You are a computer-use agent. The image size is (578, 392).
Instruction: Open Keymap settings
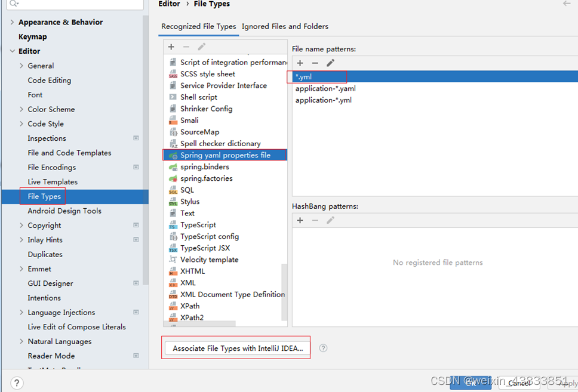[x=33, y=37]
